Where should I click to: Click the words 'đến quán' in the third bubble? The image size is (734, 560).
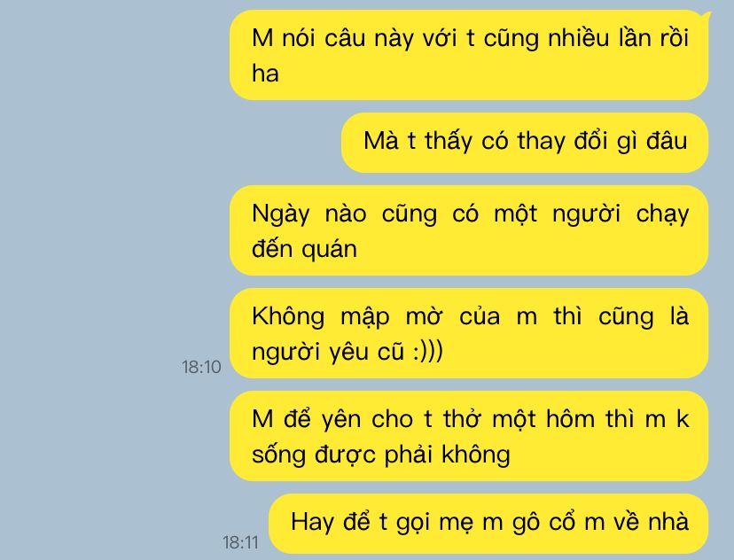tap(304, 249)
